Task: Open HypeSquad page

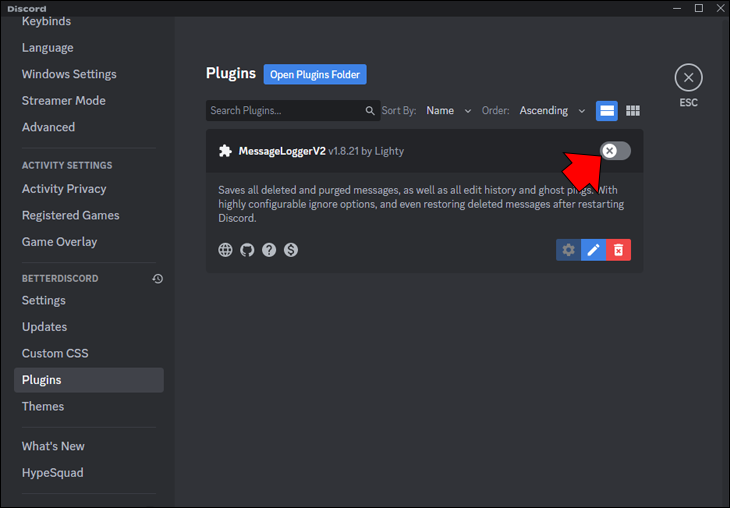Action: pyautogui.click(x=53, y=473)
